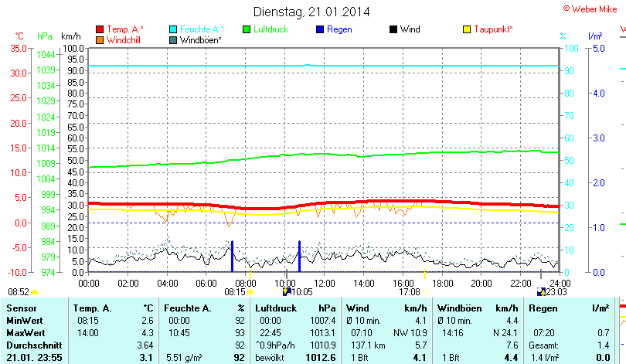Viewport: 626px width, 364px height.
Task: Click the 1.4 l/m² rain value
Action: pos(545,358)
